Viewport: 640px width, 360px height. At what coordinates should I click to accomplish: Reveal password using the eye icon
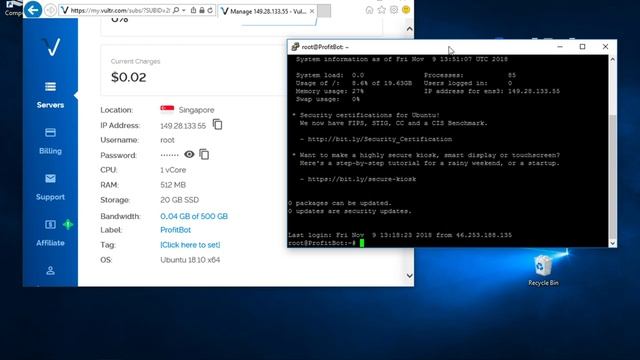point(189,154)
